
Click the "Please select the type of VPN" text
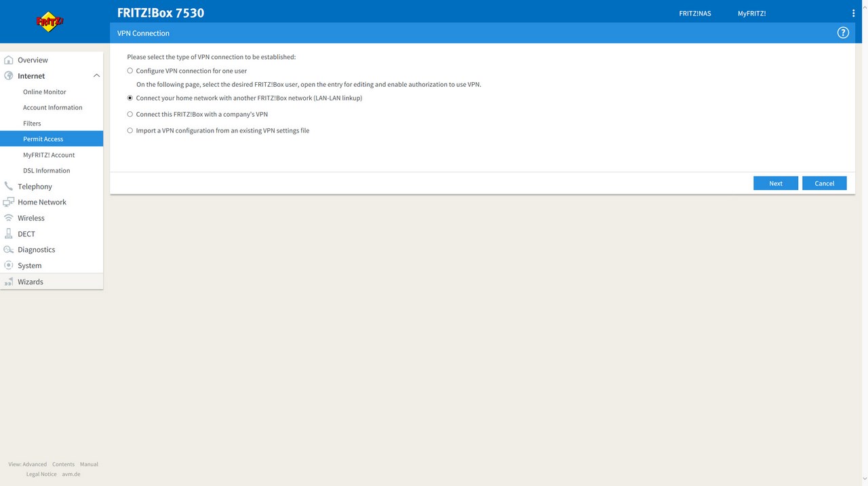212,57
